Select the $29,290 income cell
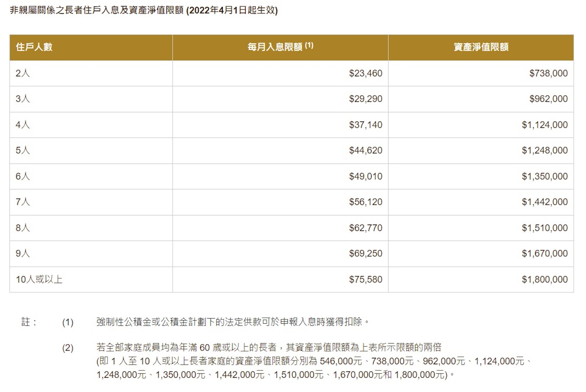 click(366, 99)
